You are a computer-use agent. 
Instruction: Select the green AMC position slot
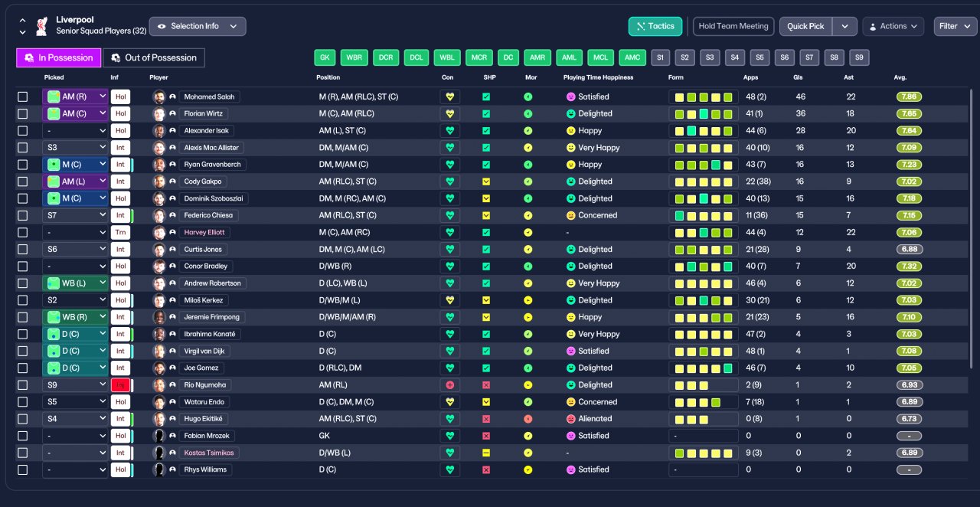point(632,57)
